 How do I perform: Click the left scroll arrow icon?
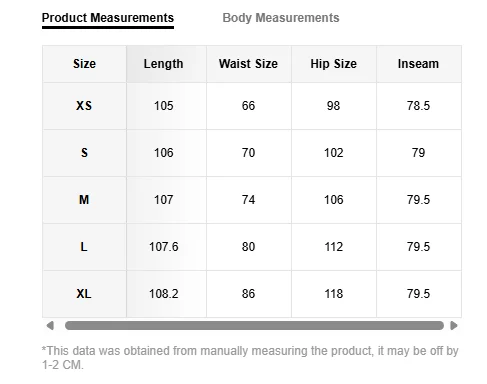50,326
